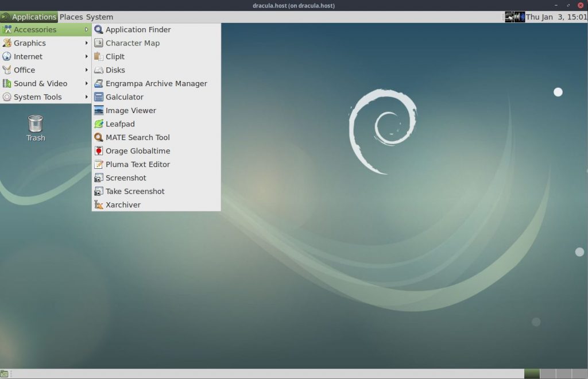Click the network status tray icon

tap(509, 17)
